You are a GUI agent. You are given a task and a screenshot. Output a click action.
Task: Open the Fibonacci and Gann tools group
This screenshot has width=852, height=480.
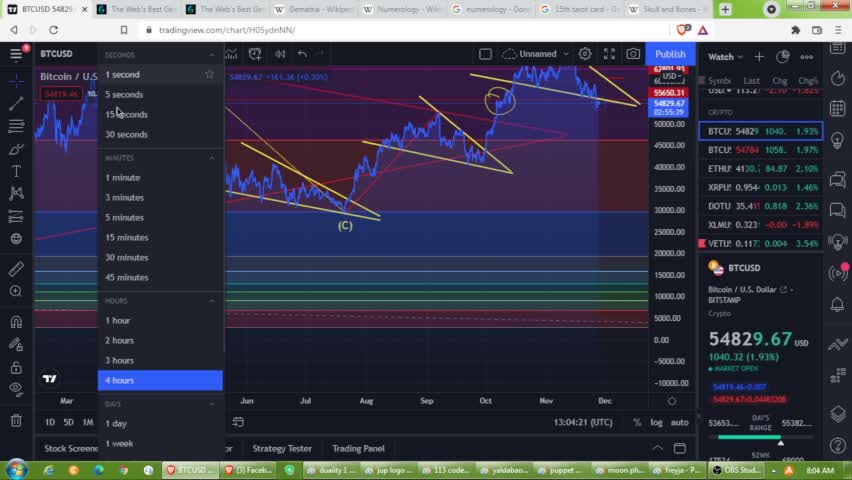16,126
